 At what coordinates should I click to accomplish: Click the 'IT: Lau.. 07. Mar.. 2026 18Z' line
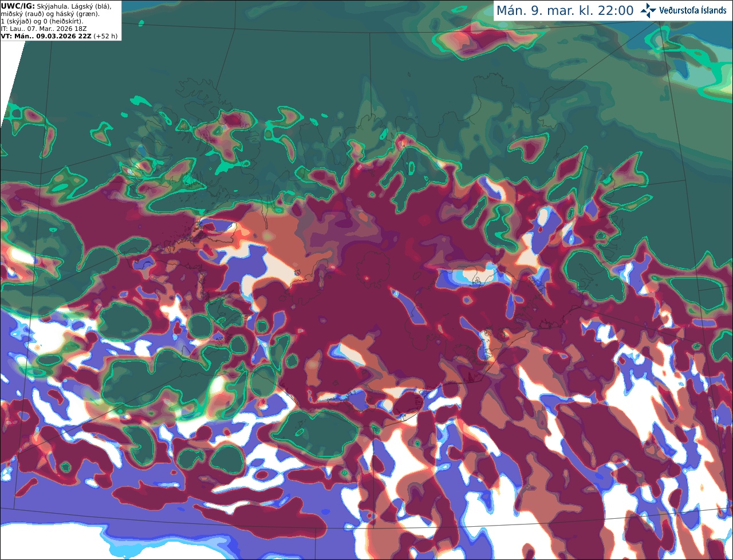44,28
